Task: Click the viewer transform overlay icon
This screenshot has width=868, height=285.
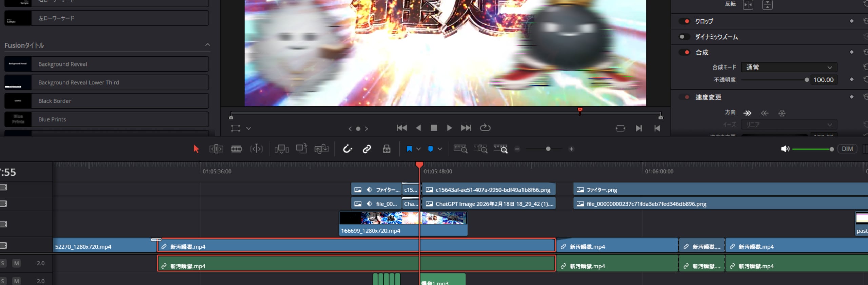Action: pos(235,128)
